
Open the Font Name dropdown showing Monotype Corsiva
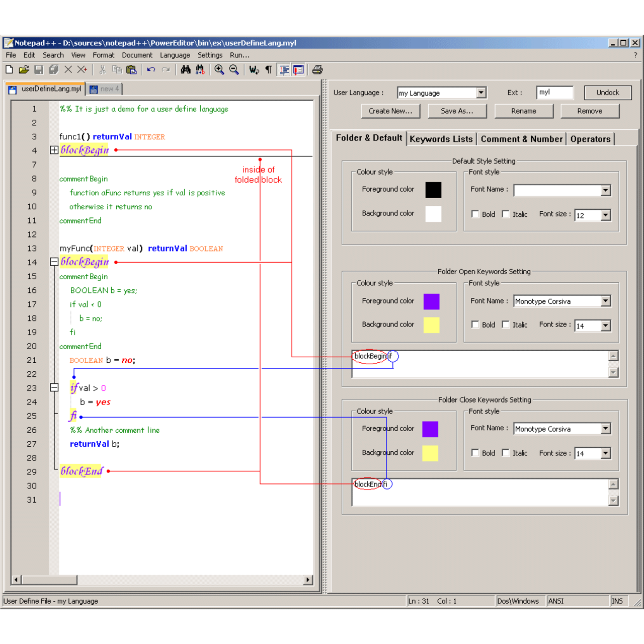[x=606, y=301]
